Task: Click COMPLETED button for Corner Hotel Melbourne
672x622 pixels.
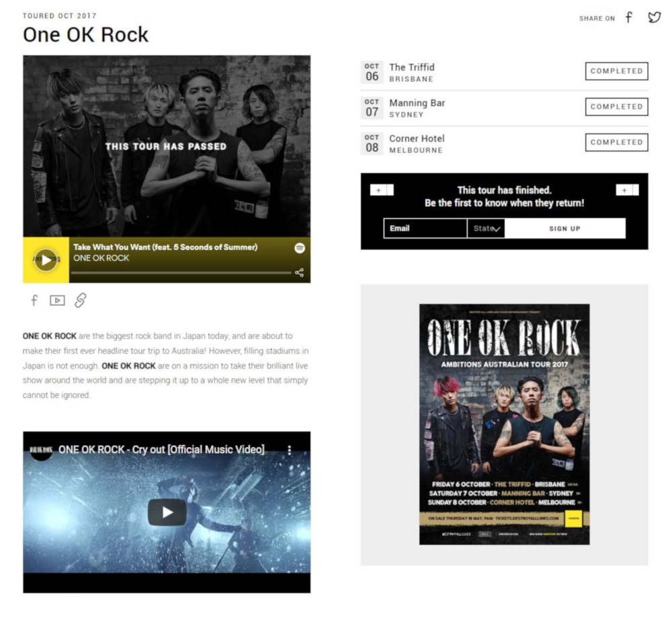Action: click(x=617, y=143)
